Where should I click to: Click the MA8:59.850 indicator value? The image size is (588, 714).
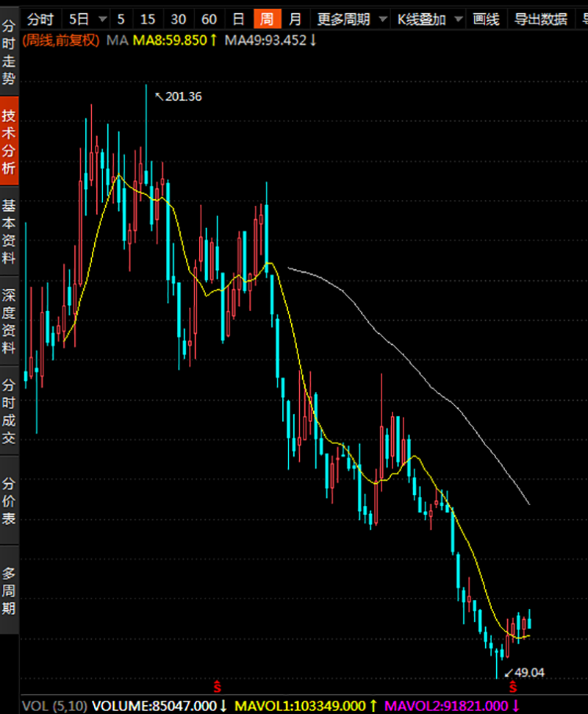point(175,40)
